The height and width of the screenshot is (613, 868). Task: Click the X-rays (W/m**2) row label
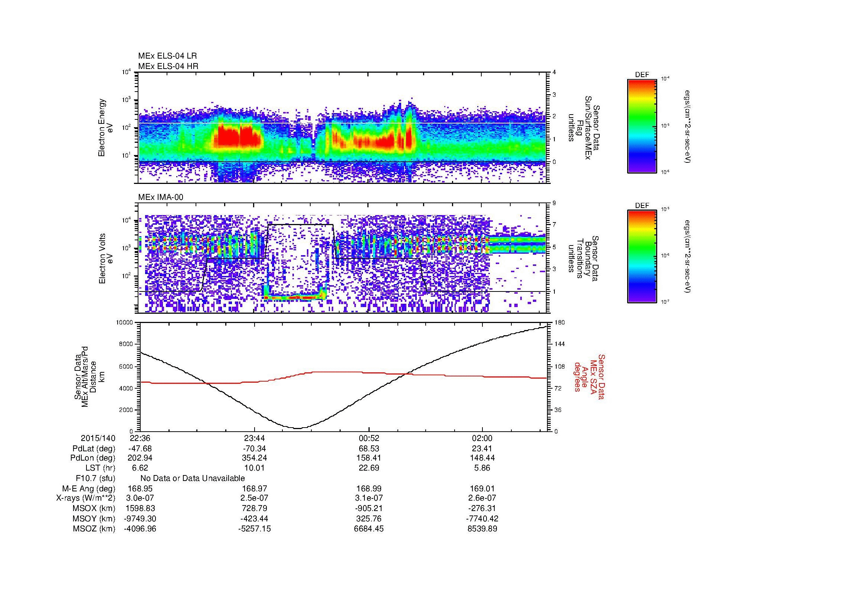click(x=85, y=498)
